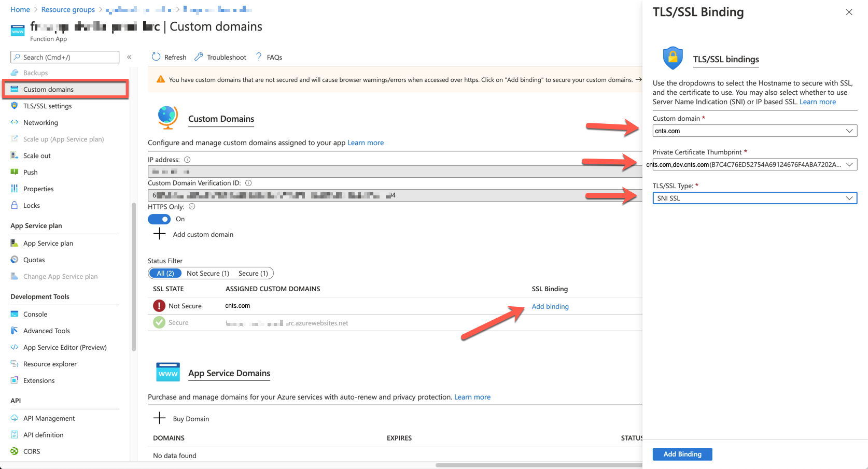Click Learn more in App Service Domains
Image resolution: width=868 pixels, height=469 pixels.
click(x=472, y=397)
